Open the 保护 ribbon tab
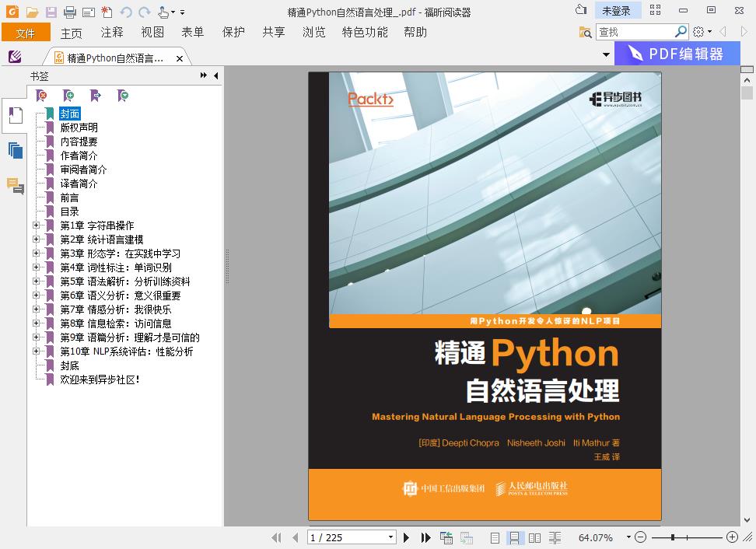The height and width of the screenshot is (549, 756). pos(233,33)
